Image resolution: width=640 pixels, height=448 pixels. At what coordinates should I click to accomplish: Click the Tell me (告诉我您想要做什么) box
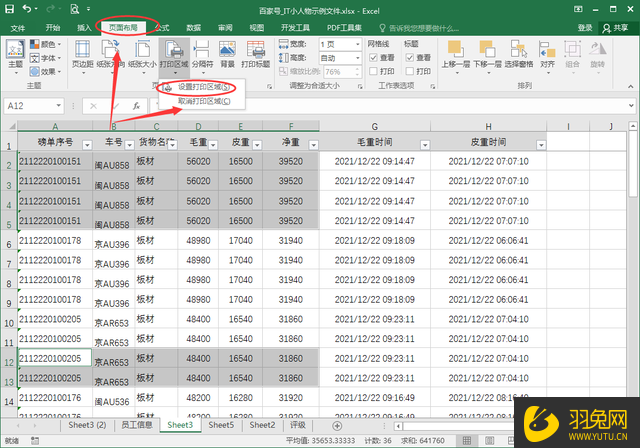tap(419, 28)
